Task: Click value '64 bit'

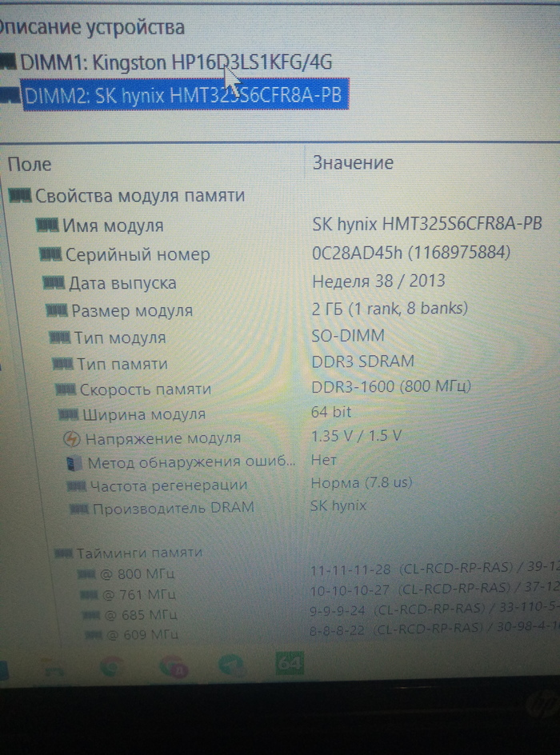Action: [331, 412]
